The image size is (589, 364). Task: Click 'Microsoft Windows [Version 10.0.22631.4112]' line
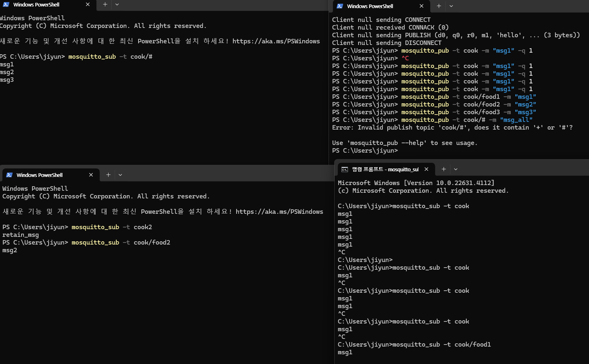click(416, 183)
